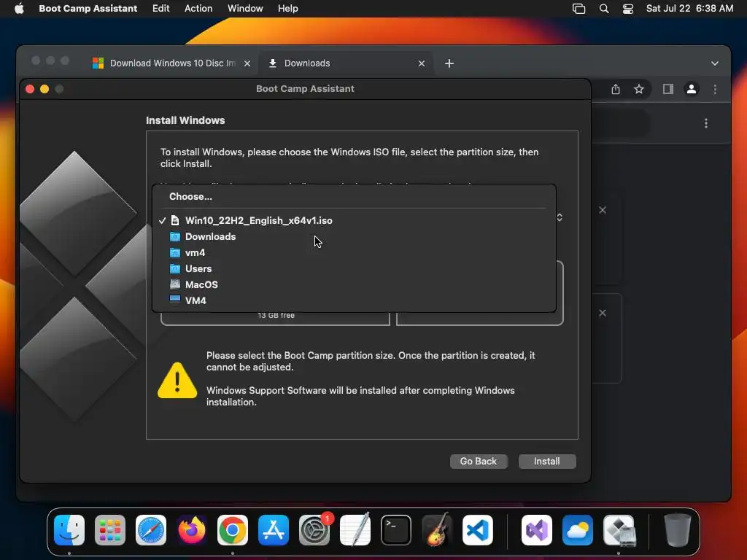This screenshot has height=560, width=747.
Task: Dismiss first download entry with X
Action: click(x=603, y=210)
